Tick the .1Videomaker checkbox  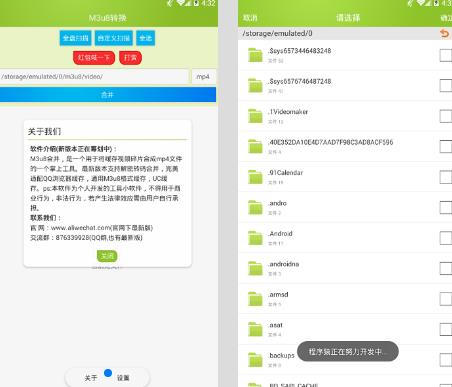pos(446,116)
